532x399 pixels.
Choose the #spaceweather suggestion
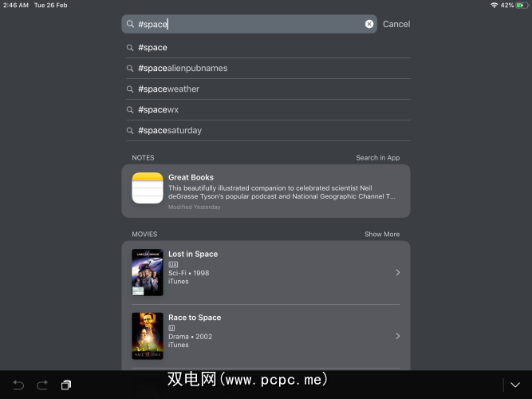[x=168, y=89]
